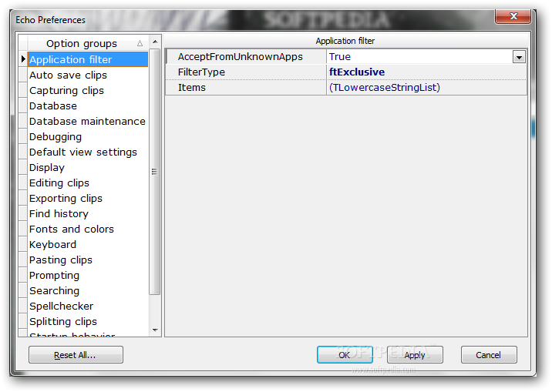Choose the Keyboard option group

(x=88, y=245)
